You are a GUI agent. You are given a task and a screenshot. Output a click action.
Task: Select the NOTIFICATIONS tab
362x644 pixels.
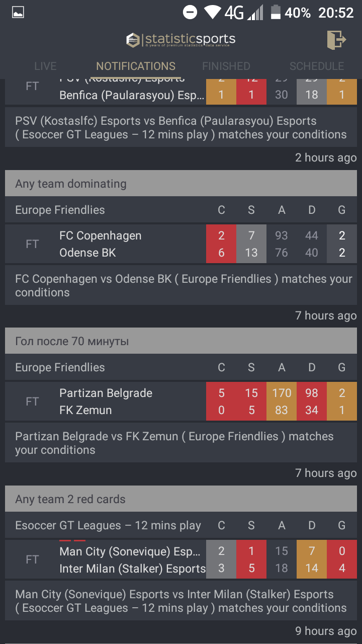point(136,66)
